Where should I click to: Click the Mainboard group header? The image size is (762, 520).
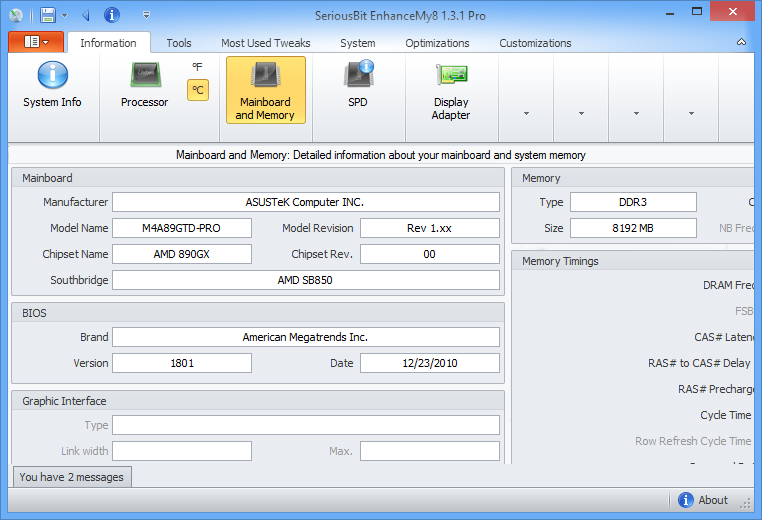point(258,178)
